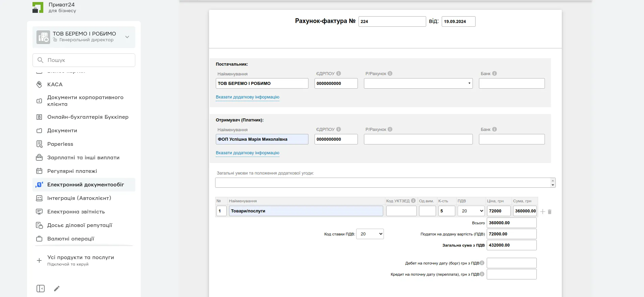
Task: Open the КАСА section
Action: click(x=55, y=85)
